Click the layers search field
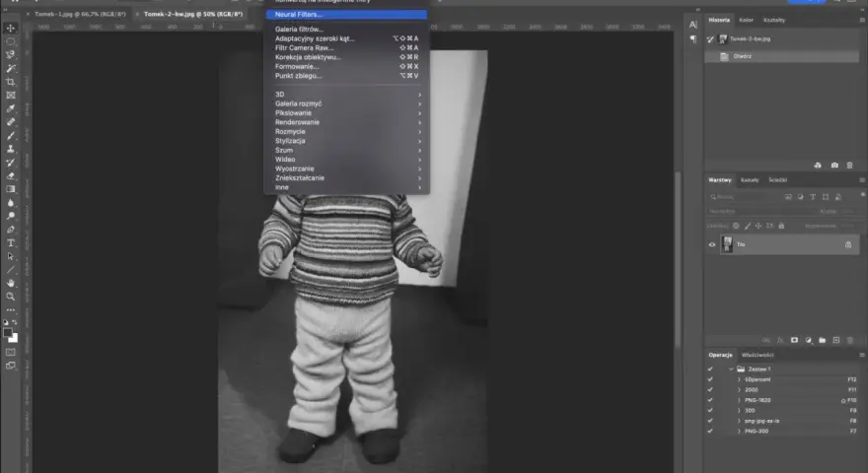The image size is (868, 473). [x=745, y=197]
